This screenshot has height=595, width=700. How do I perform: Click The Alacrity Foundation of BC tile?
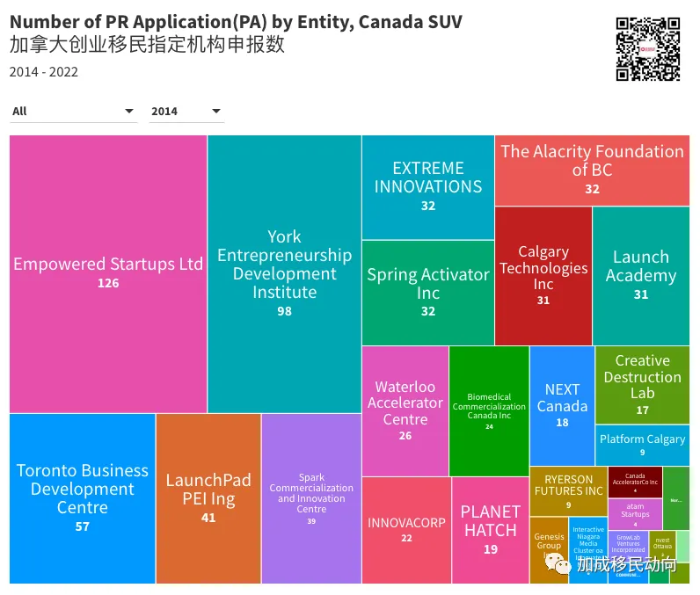(592, 171)
